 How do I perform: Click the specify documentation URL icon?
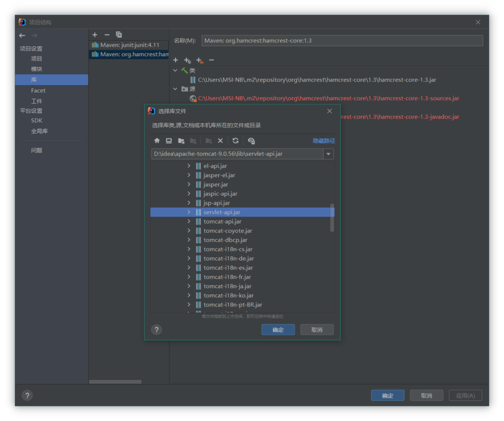pos(188,60)
